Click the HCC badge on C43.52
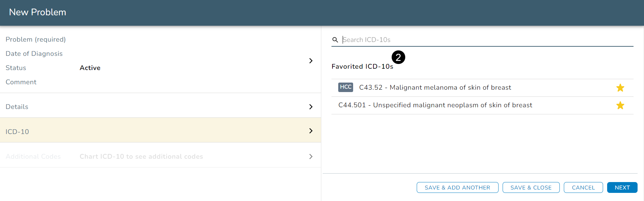 coord(345,87)
